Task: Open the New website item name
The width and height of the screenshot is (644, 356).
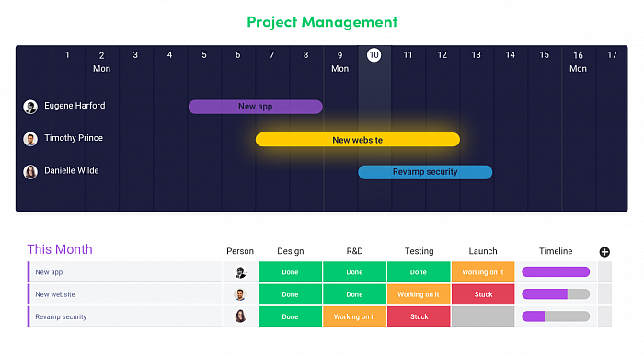Action: (x=55, y=294)
